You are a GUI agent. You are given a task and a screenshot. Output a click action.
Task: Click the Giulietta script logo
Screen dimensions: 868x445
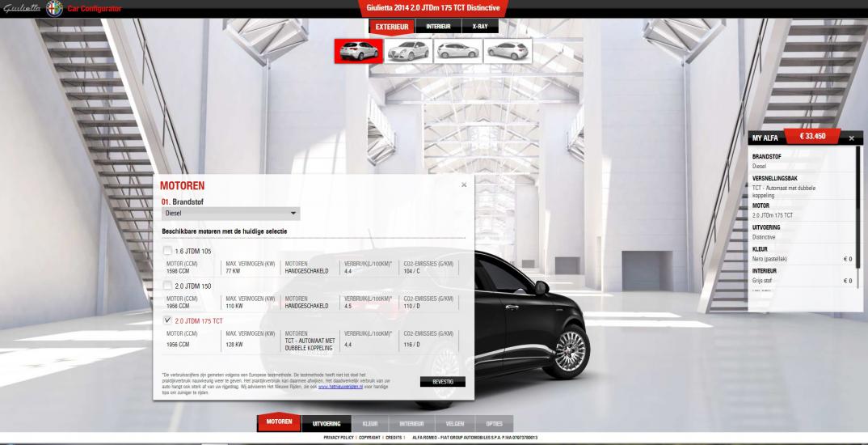point(22,9)
